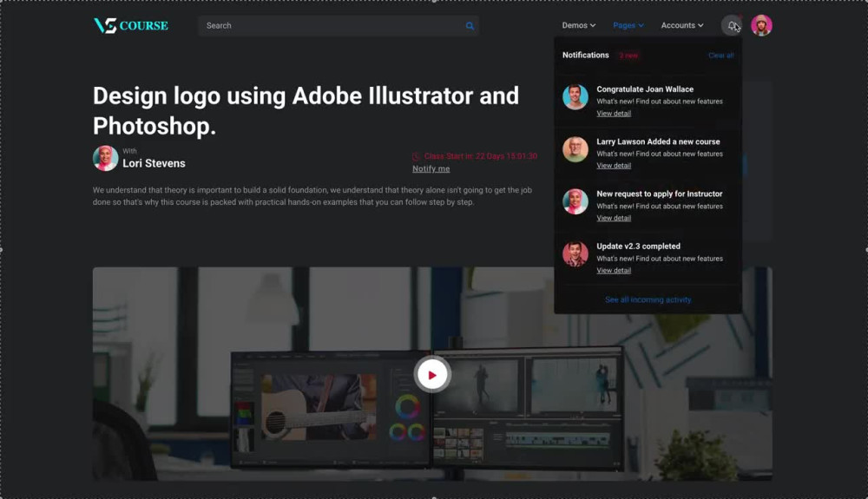The image size is (868, 499).
Task: Open View detail under Instructor request
Action: [614, 218]
